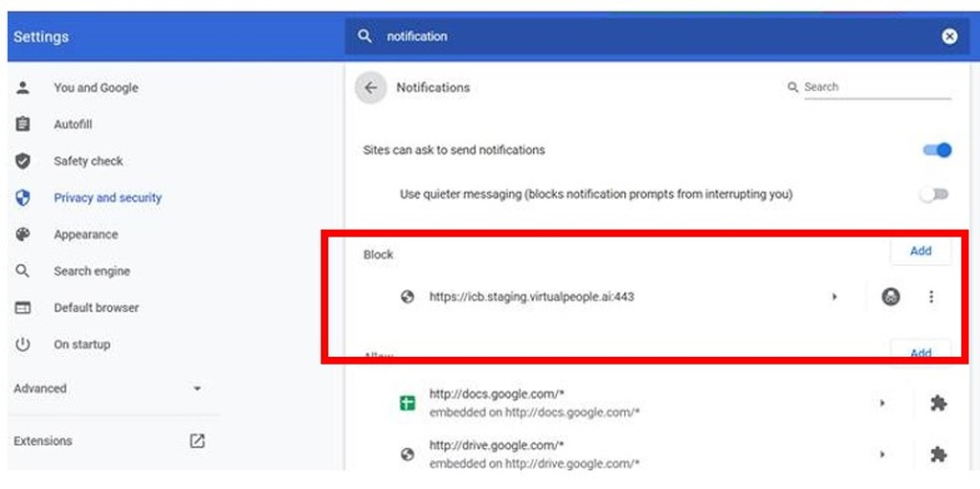Click the incognito icon on blocked site row
Viewport: 980px width, 489px height.
[x=891, y=297]
